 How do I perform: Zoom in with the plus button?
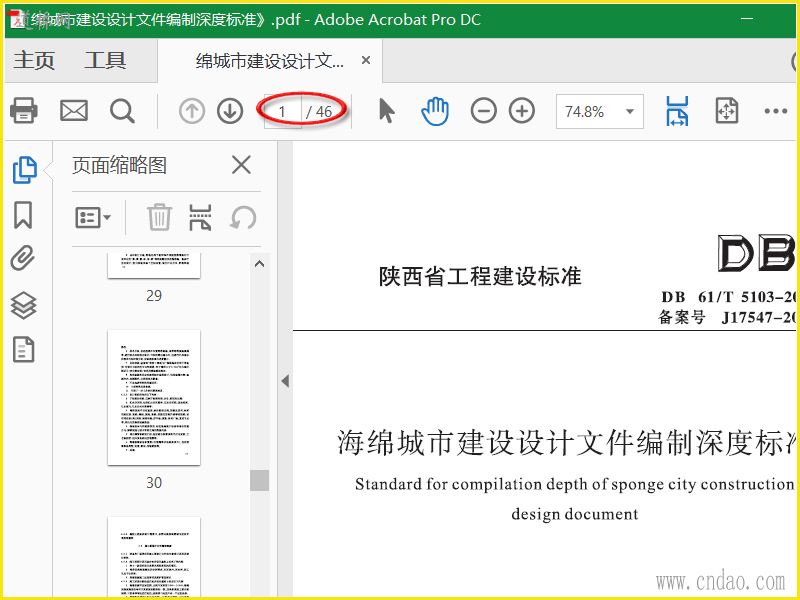[522, 111]
